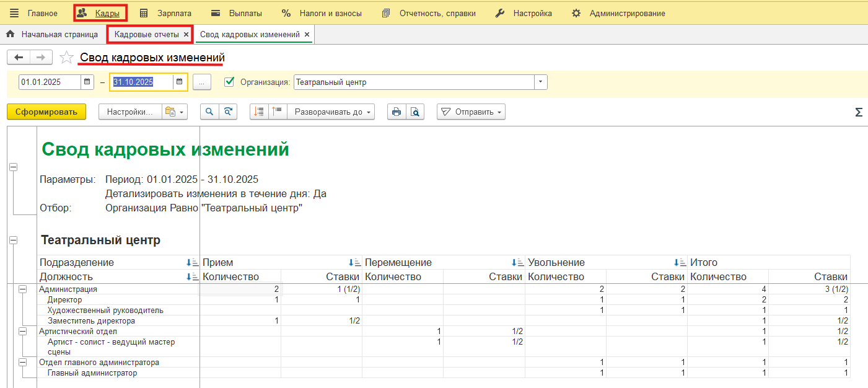Add report to favorites with the star
The width and height of the screenshot is (868, 388).
66,58
